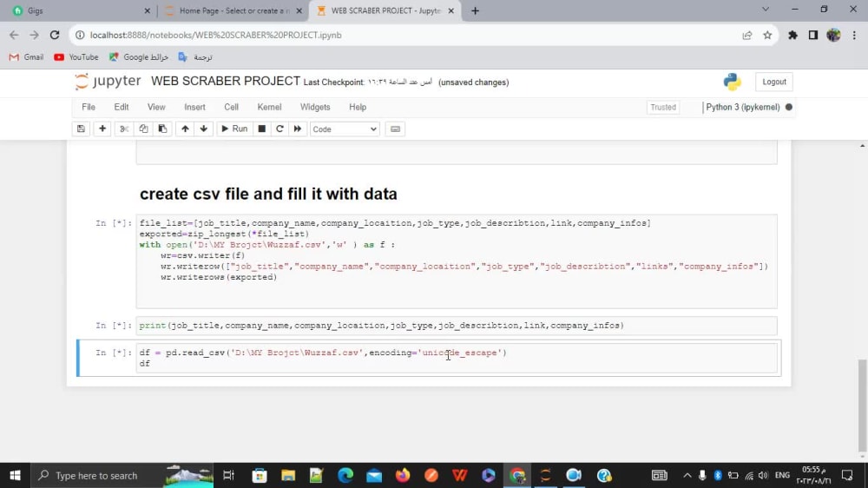Click the kernel busy indicator circle

789,107
